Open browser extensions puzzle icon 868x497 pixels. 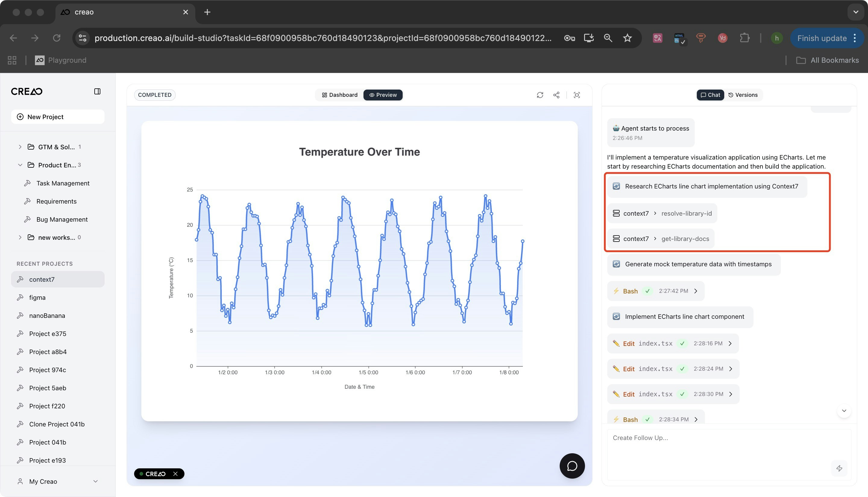pyautogui.click(x=744, y=38)
